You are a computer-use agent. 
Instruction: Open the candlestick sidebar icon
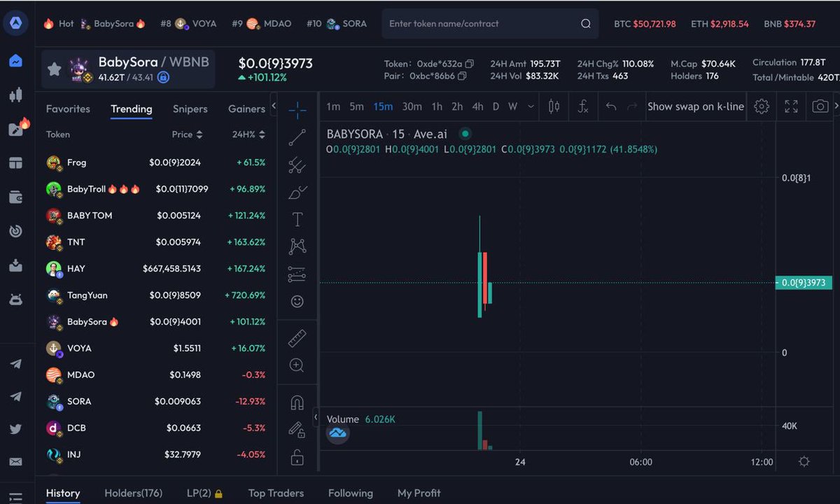(15, 94)
